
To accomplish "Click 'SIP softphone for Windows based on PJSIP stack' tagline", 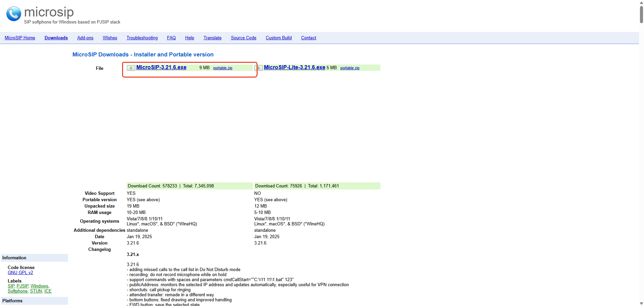I will [72, 22].
